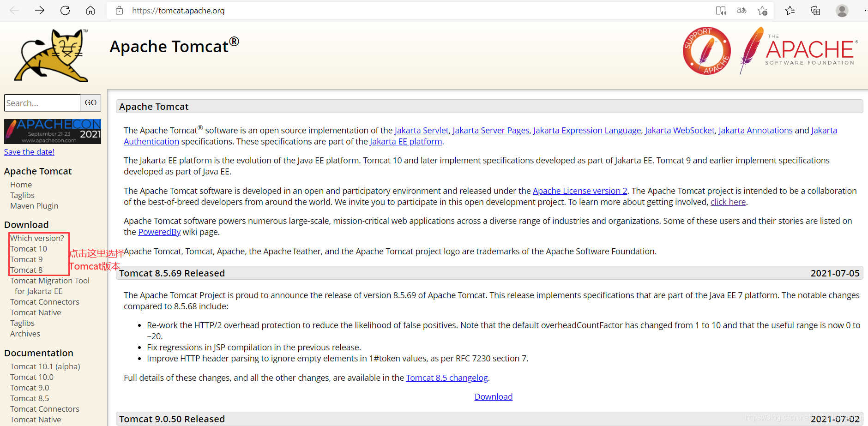
Task: Select Tomcat 8 download link
Action: pos(26,270)
